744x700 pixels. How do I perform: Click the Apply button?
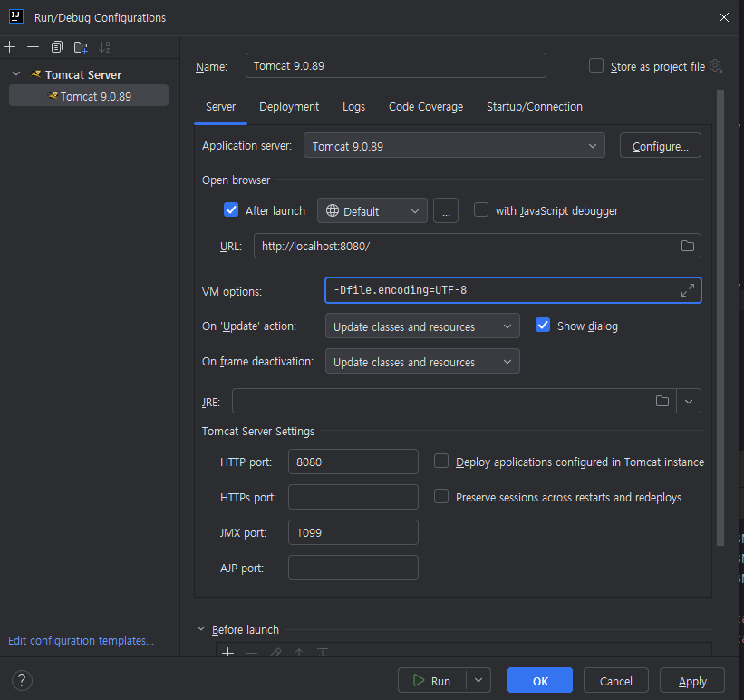[x=692, y=681]
